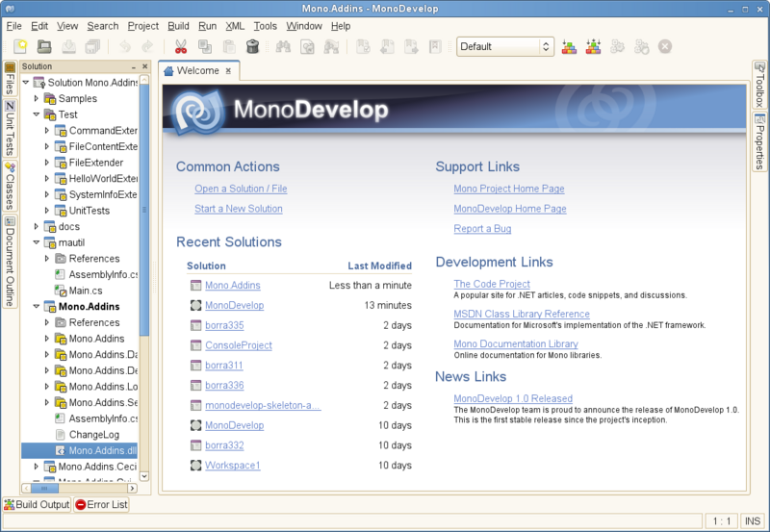Open the Classes side pad
Image resolution: width=770 pixels, height=532 pixels.
click(10, 186)
